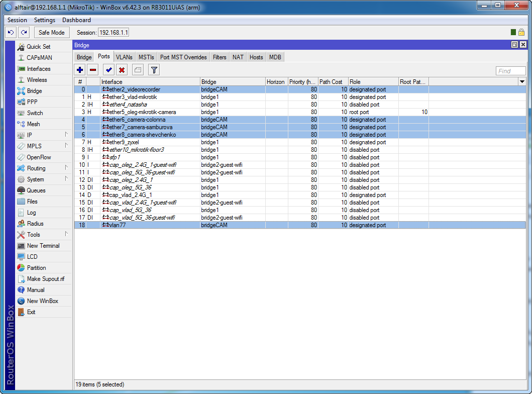Screen dimensions: 532x394
Task: Click the blue plus Add button
Action: [80, 70]
